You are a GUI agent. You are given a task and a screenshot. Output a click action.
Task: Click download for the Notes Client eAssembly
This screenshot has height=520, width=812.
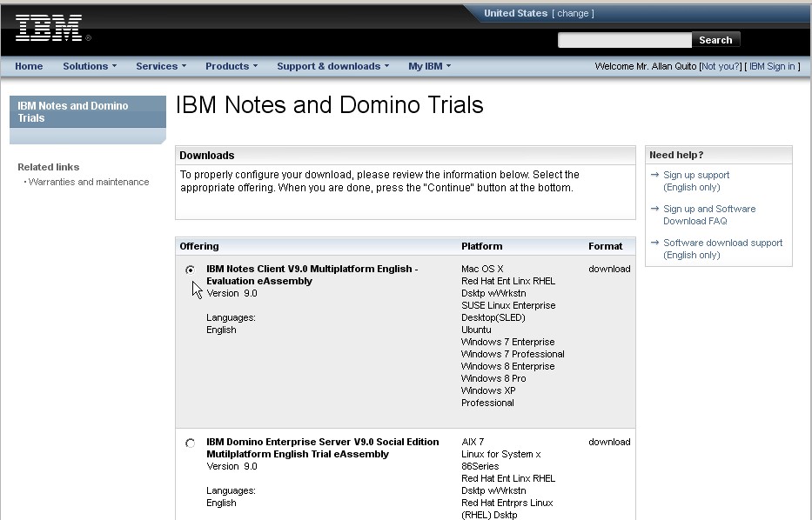pos(609,269)
